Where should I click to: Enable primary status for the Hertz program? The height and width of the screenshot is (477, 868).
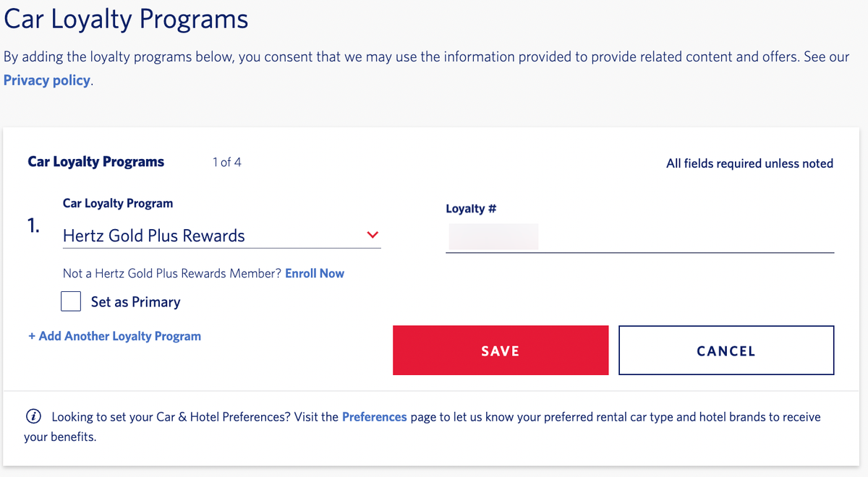point(71,301)
